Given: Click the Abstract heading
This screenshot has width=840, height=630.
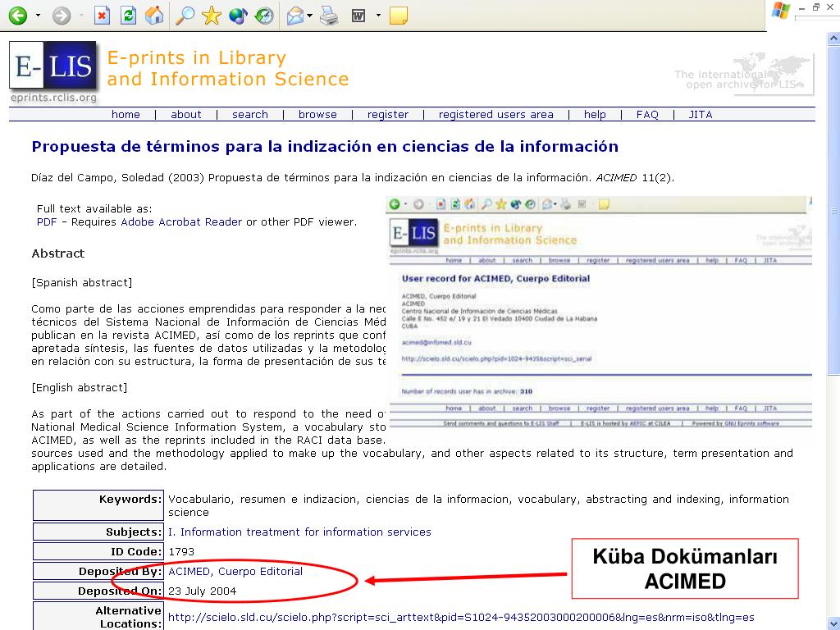Looking at the screenshot, I should click(58, 253).
